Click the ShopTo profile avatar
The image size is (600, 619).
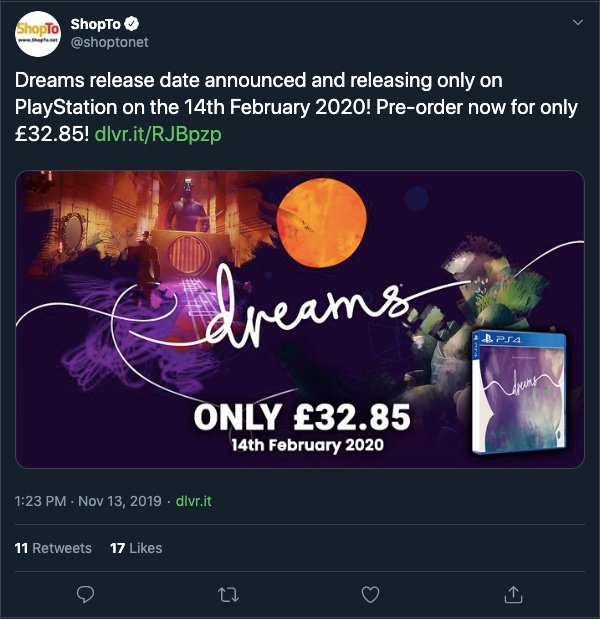(37, 36)
